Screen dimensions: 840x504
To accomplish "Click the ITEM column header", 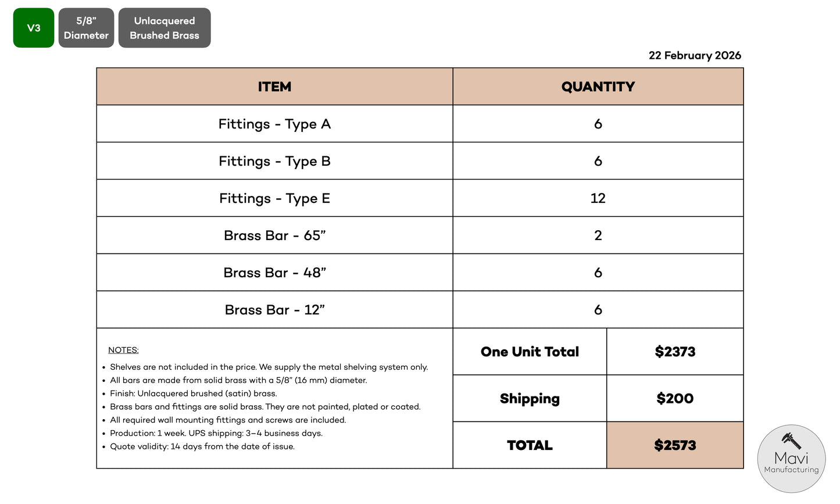I will point(274,87).
